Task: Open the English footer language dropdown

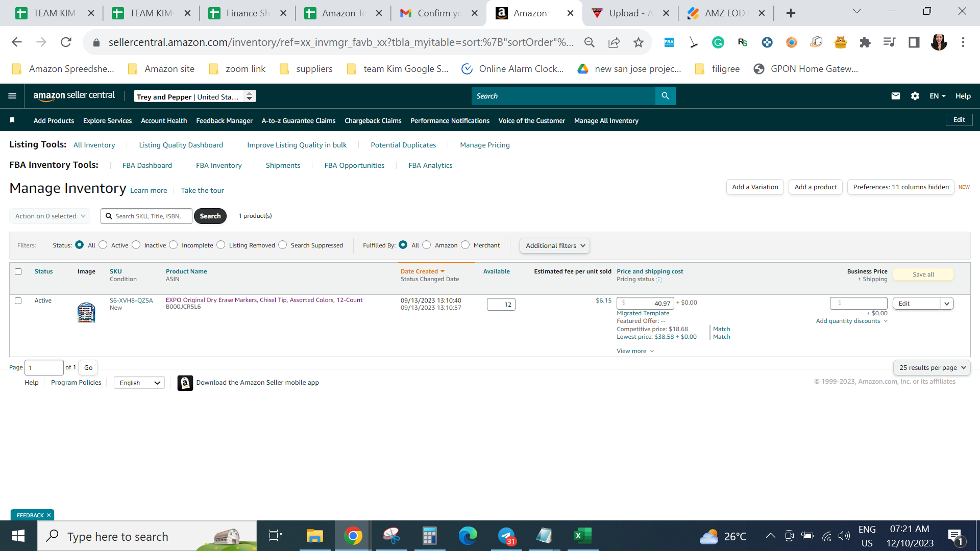Action: coord(139,383)
